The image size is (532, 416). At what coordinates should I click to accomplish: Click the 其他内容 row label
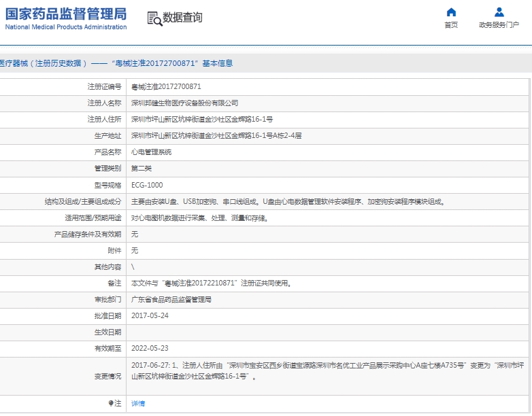click(107, 267)
